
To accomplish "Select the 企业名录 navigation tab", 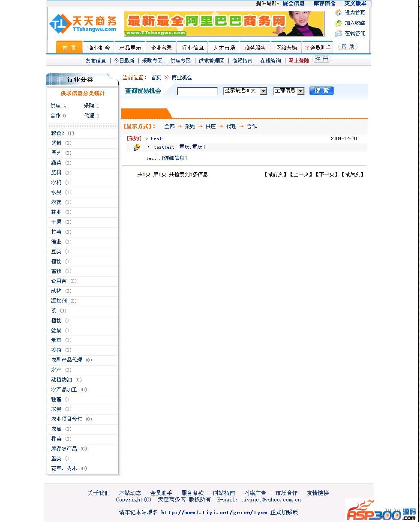I will click(x=161, y=48).
